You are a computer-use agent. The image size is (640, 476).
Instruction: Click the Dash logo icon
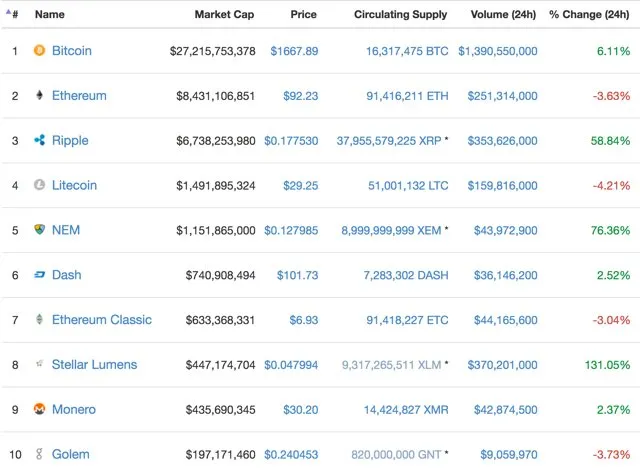click(x=39, y=275)
